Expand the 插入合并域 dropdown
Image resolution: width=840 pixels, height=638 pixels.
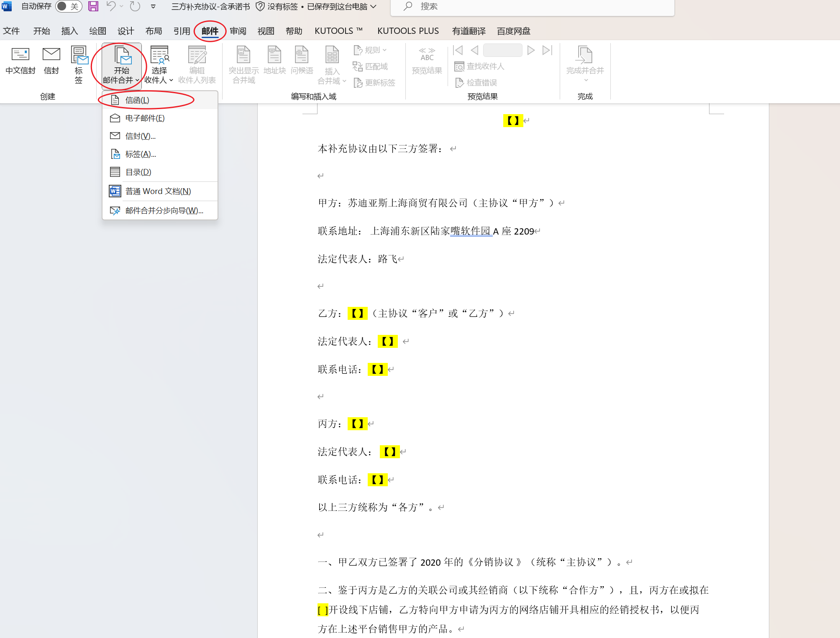click(332, 65)
